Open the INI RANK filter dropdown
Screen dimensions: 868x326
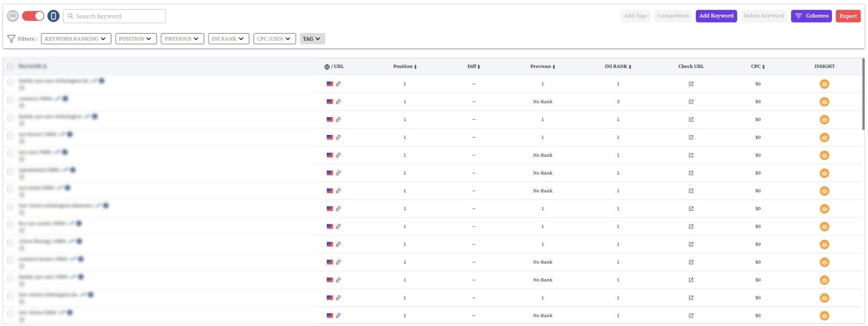click(229, 39)
